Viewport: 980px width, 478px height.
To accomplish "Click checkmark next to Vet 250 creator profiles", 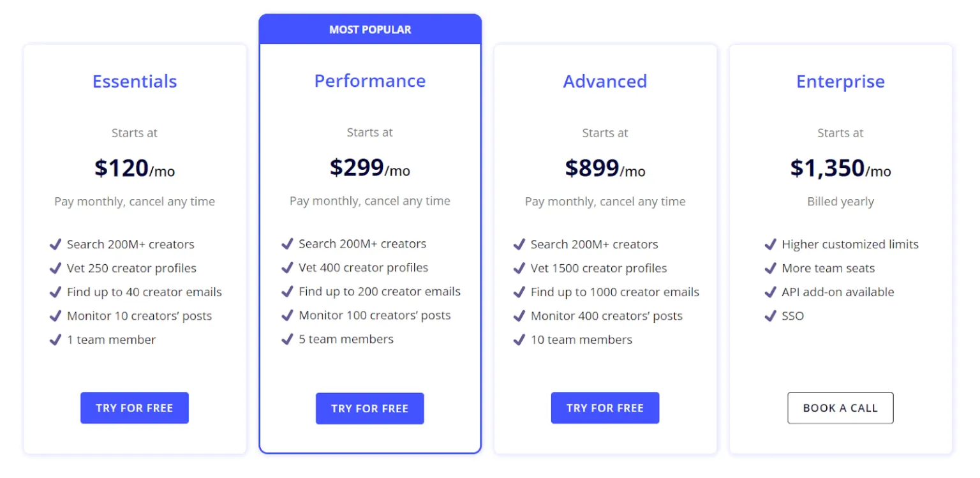I will coord(56,268).
